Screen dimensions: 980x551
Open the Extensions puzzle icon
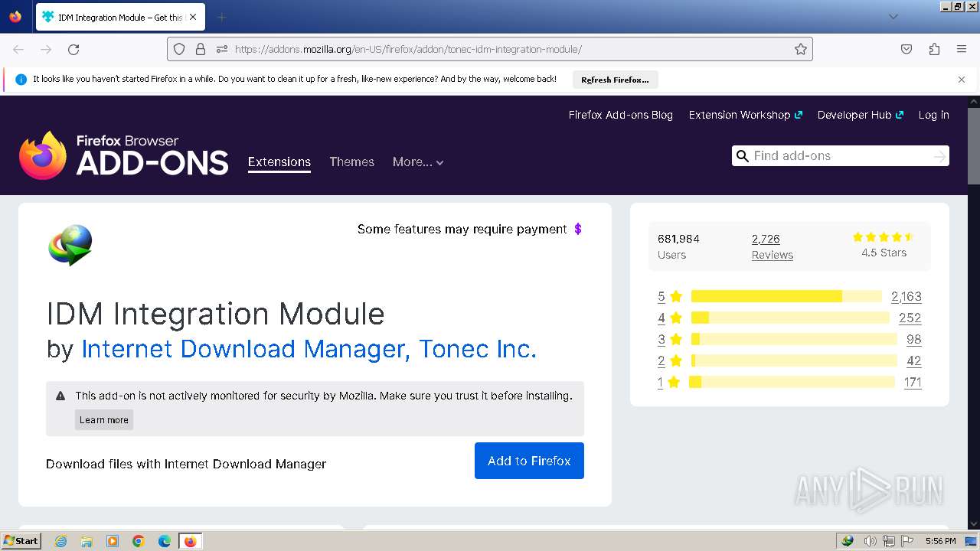(x=934, y=49)
